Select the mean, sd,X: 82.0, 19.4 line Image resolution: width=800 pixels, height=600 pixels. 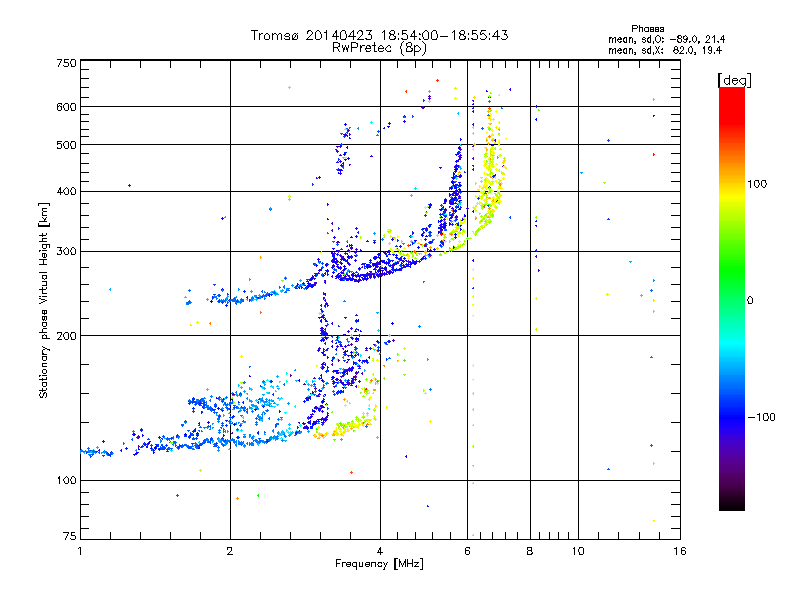tap(665, 50)
